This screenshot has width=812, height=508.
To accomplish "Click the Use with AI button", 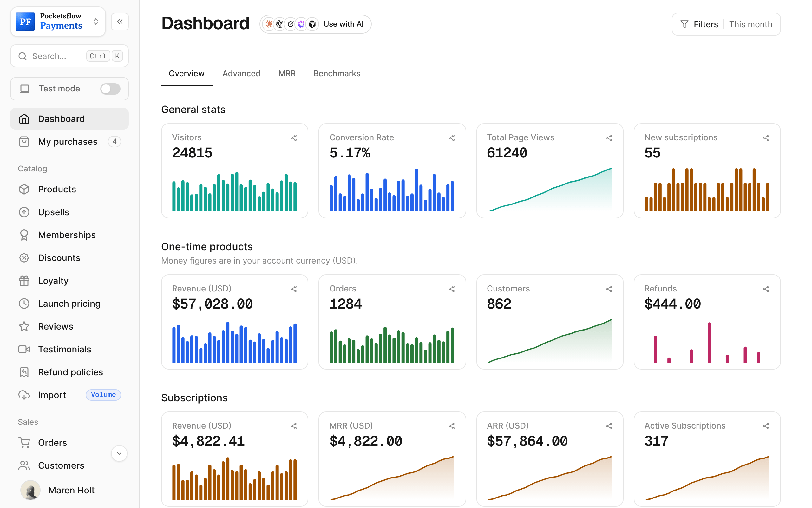I will [315, 24].
